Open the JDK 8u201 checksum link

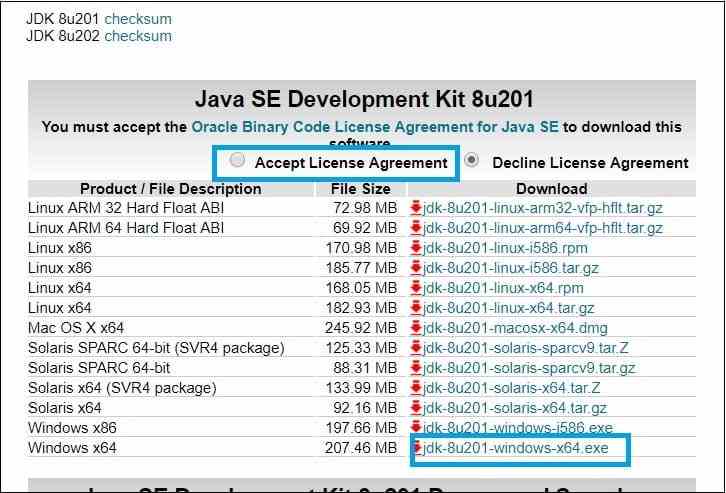pos(138,19)
